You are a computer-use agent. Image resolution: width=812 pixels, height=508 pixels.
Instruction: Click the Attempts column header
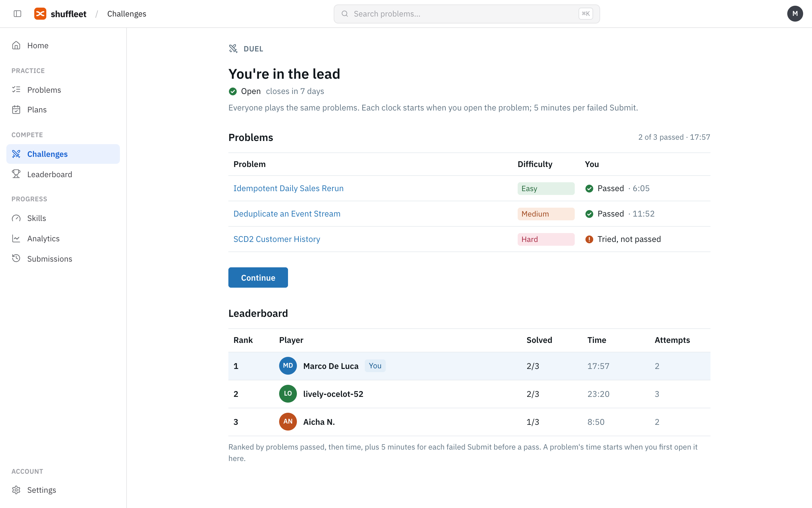click(x=672, y=340)
